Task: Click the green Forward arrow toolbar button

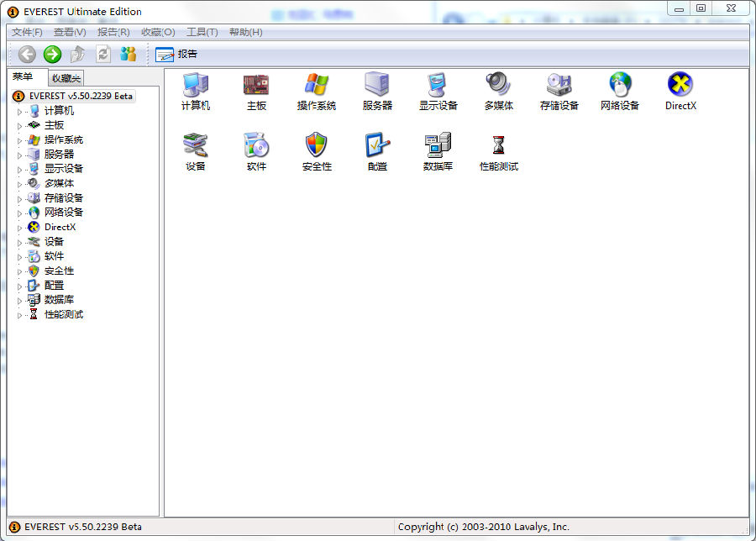Action: 52,54
